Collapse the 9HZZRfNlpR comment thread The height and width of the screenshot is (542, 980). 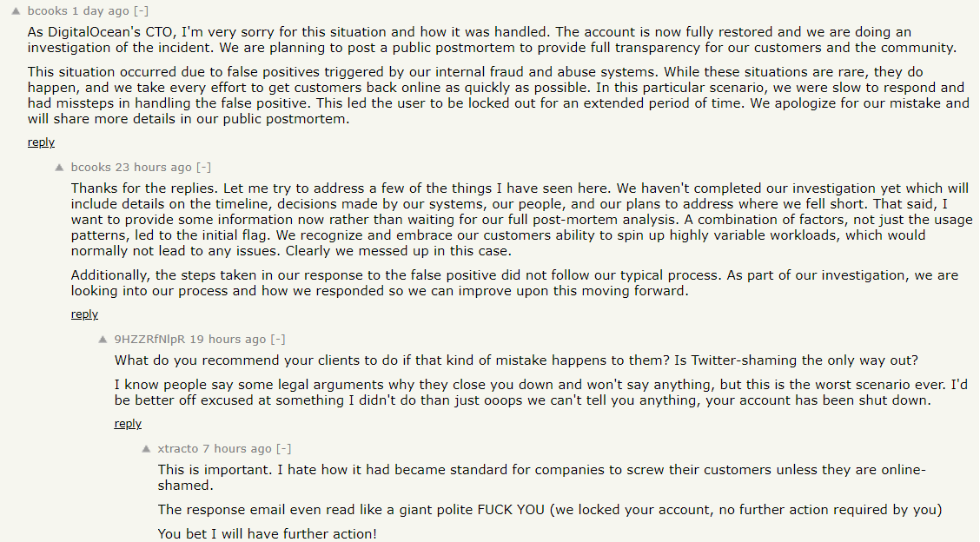pos(277,339)
